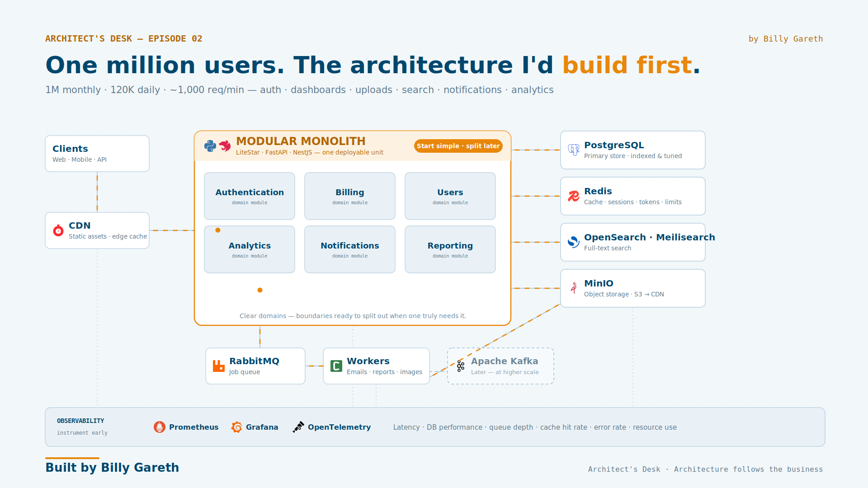This screenshot has width=868, height=488.
Task: Select the Notifications domain module card
Action: click(350, 249)
